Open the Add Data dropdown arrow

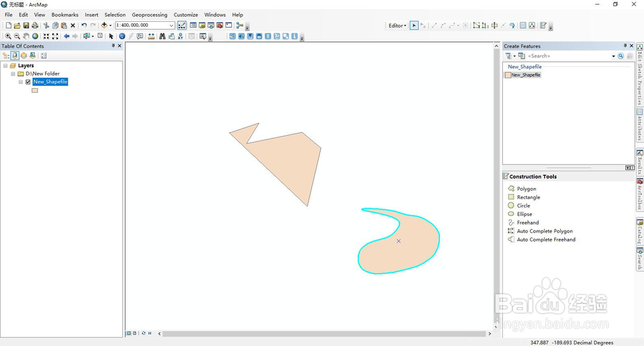point(110,26)
